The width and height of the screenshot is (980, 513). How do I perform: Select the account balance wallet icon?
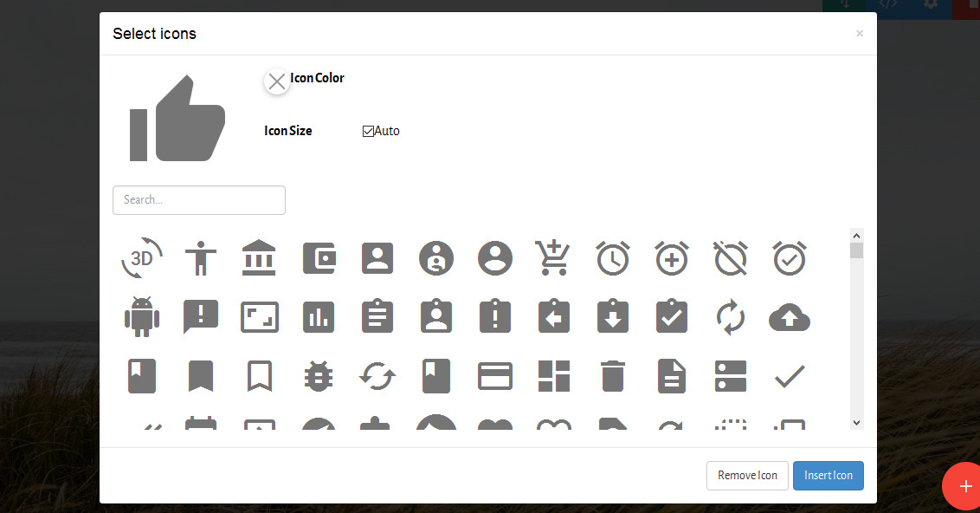[x=319, y=257]
